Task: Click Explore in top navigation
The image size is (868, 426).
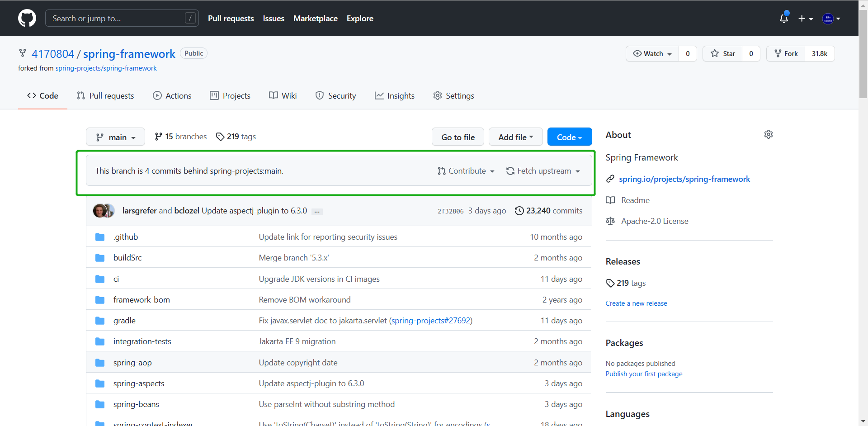Action: pos(360,19)
